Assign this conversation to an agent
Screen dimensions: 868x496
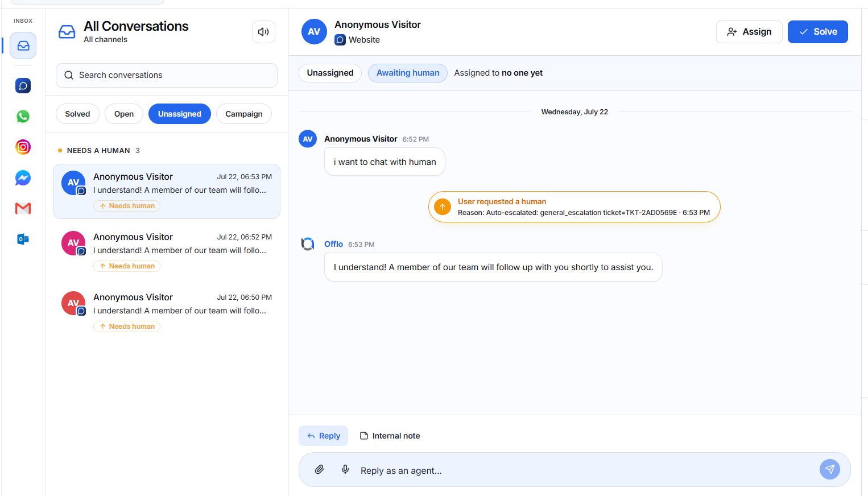pyautogui.click(x=749, y=32)
